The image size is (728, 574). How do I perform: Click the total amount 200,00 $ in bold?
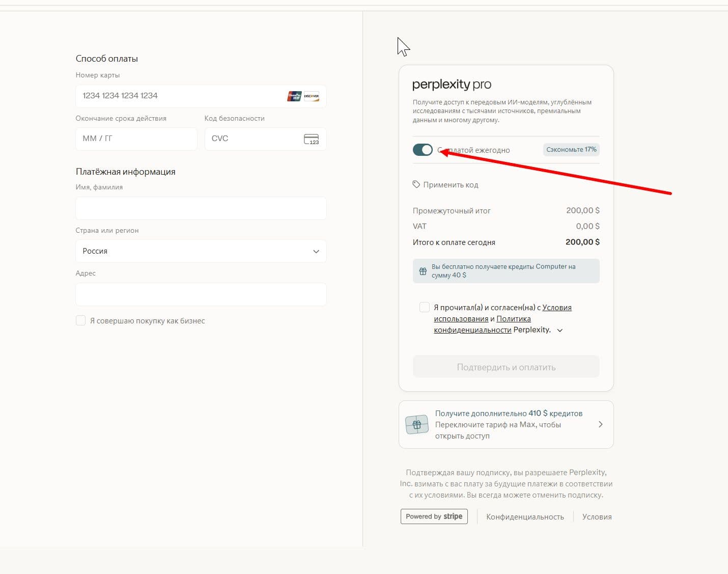582,242
